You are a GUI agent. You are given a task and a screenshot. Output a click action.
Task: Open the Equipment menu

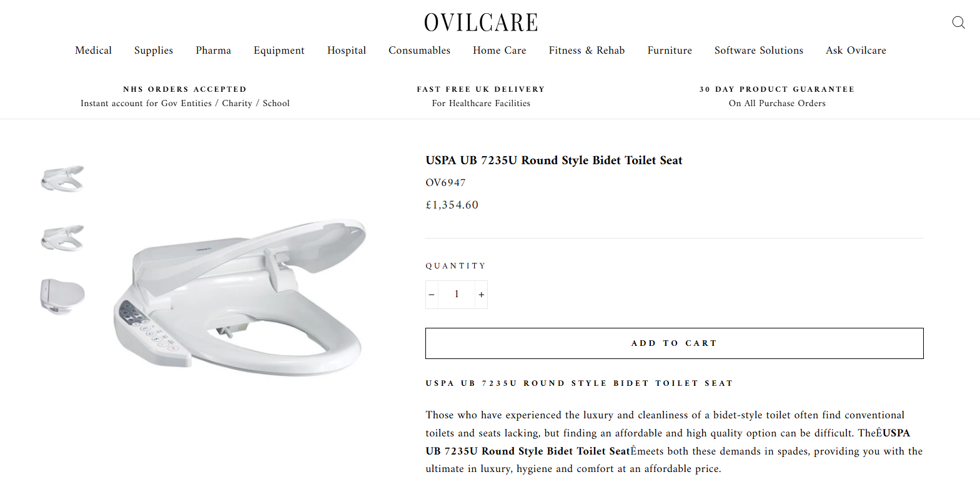[279, 51]
